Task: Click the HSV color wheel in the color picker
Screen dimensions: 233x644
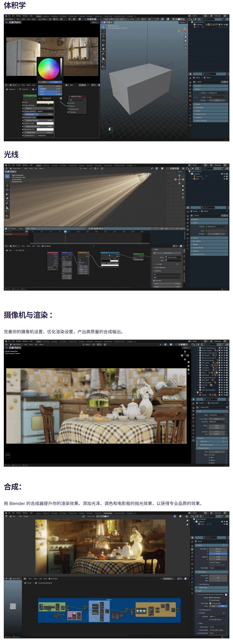Action: tap(48, 69)
